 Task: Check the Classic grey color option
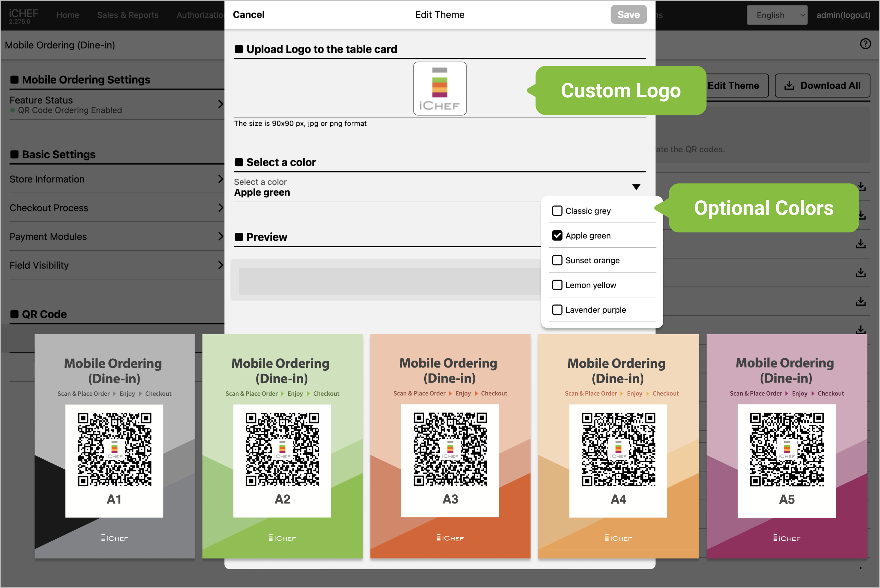point(557,211)
